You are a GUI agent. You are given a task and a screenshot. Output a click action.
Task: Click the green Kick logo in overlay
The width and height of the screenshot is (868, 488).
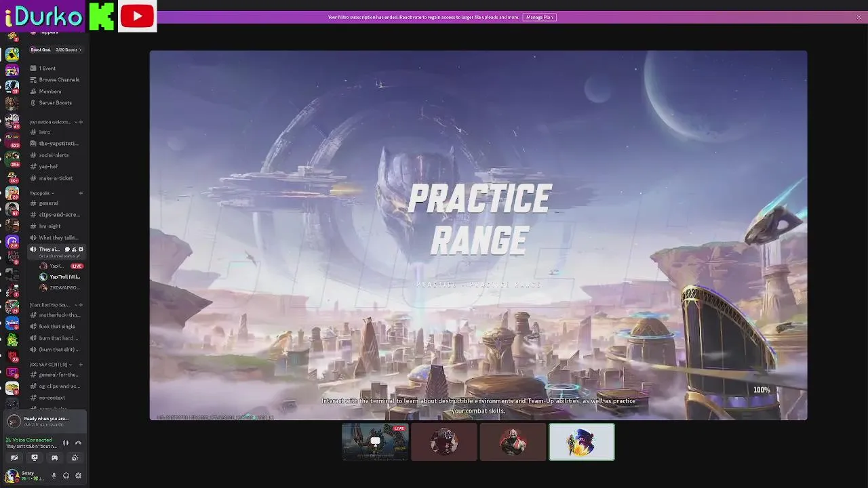click(x=102, y=16)
